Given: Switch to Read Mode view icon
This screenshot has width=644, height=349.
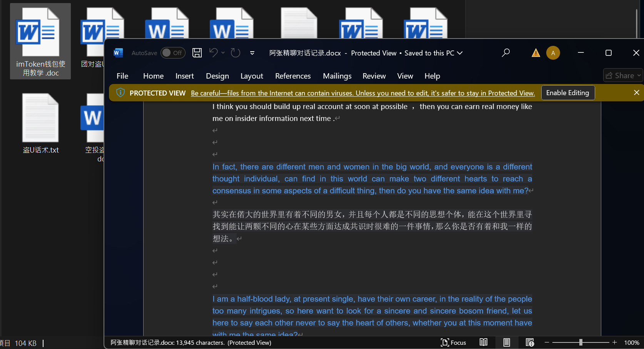Looking at the screenshot, I should 483,342.
